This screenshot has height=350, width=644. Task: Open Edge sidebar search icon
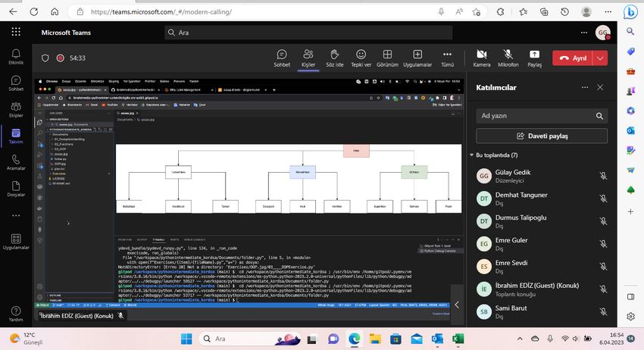(x=630, y=31)
